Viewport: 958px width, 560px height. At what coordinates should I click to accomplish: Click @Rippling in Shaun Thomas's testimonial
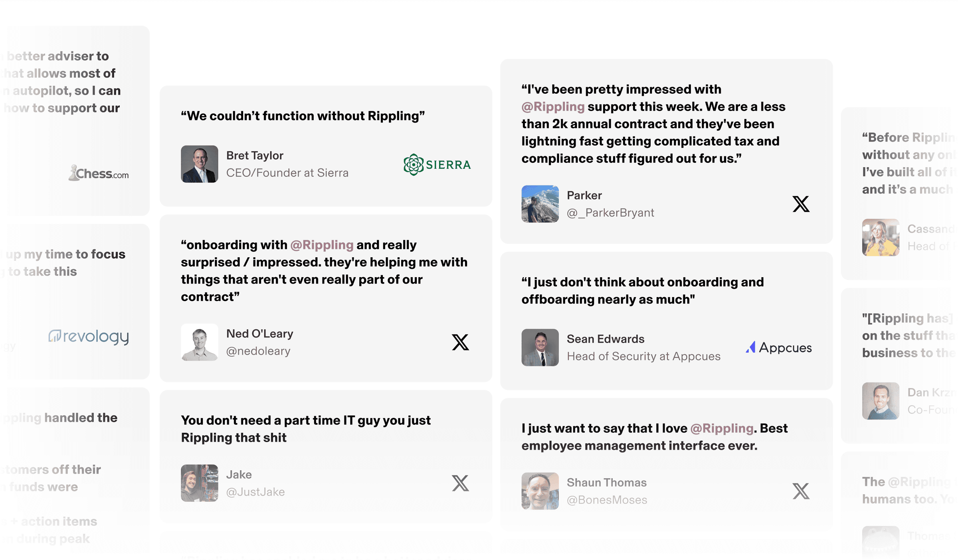pyautogui.click(x=722, y=428)
